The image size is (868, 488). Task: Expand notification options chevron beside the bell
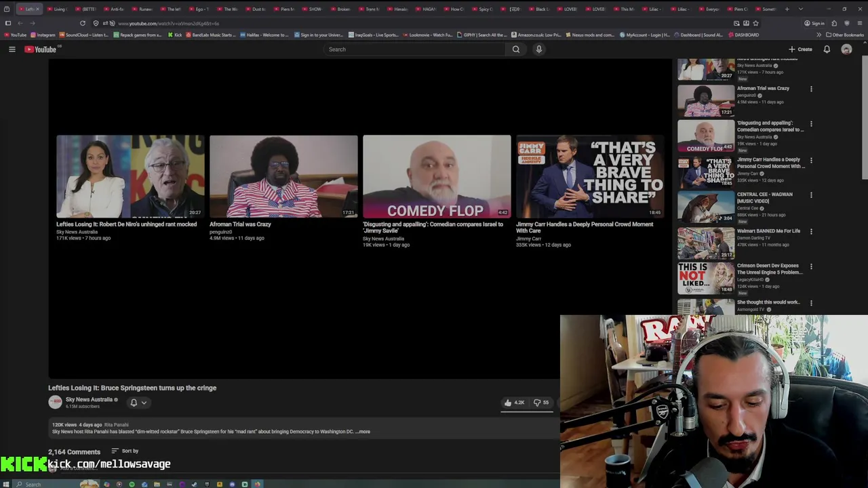(144, 403)
